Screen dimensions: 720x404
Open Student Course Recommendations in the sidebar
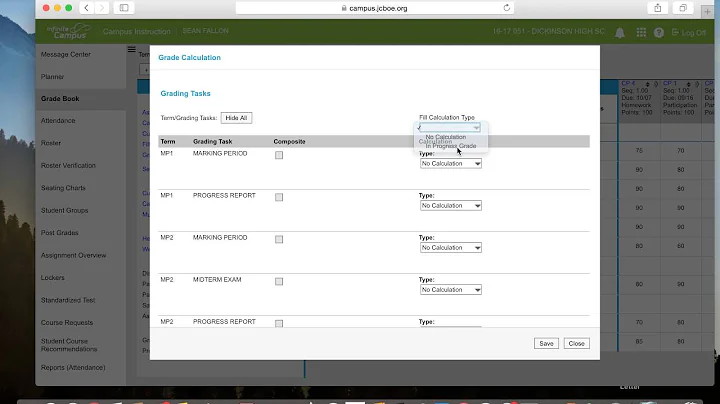(69, 345)
